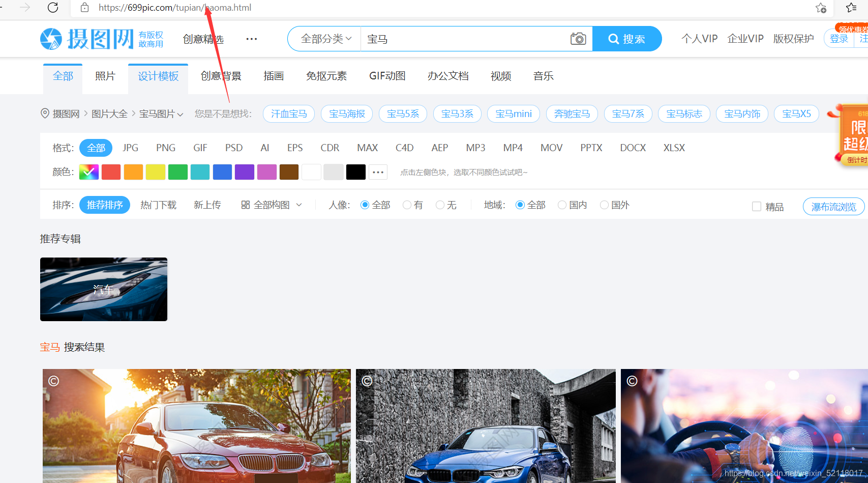The height and width of the screenshot is (483, 868).
Task: Switch to the 免抠元素 tab
Action: click(326, 76)
